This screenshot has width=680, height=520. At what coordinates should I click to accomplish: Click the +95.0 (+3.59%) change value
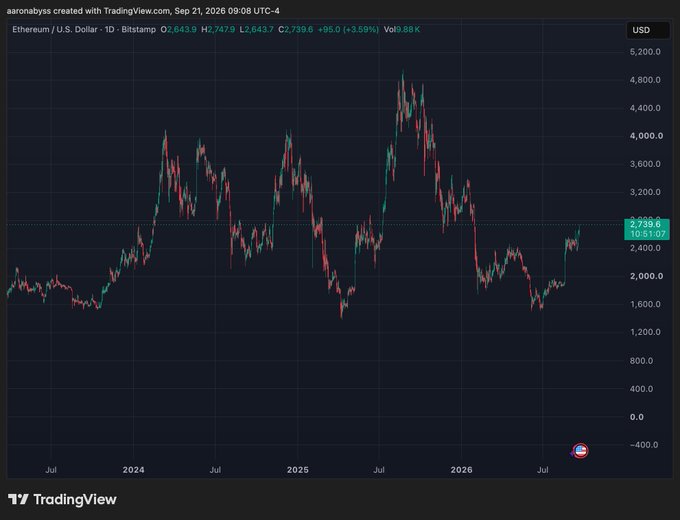(x=348, y=29)
